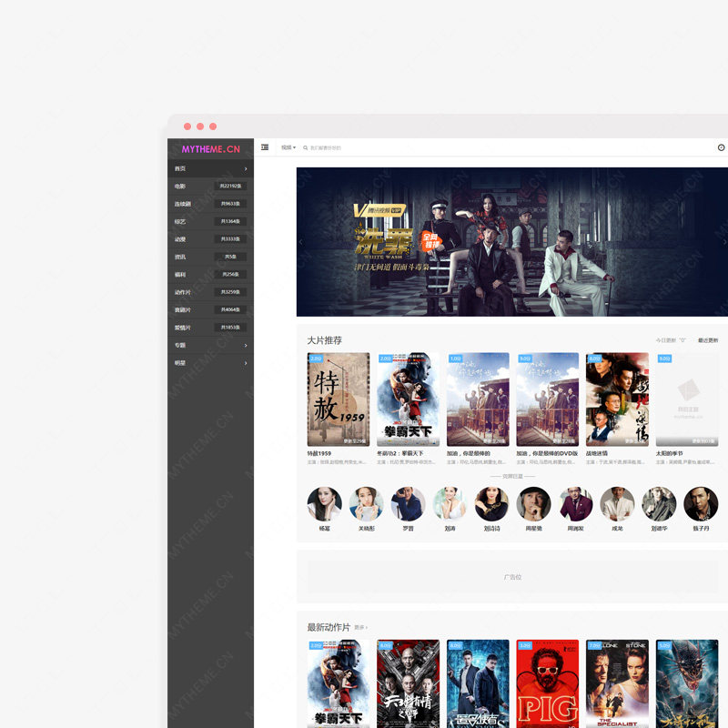This screenshot has height=728, width=728.
Task: Click the 太阳的季节 title link
Action: 669,453
